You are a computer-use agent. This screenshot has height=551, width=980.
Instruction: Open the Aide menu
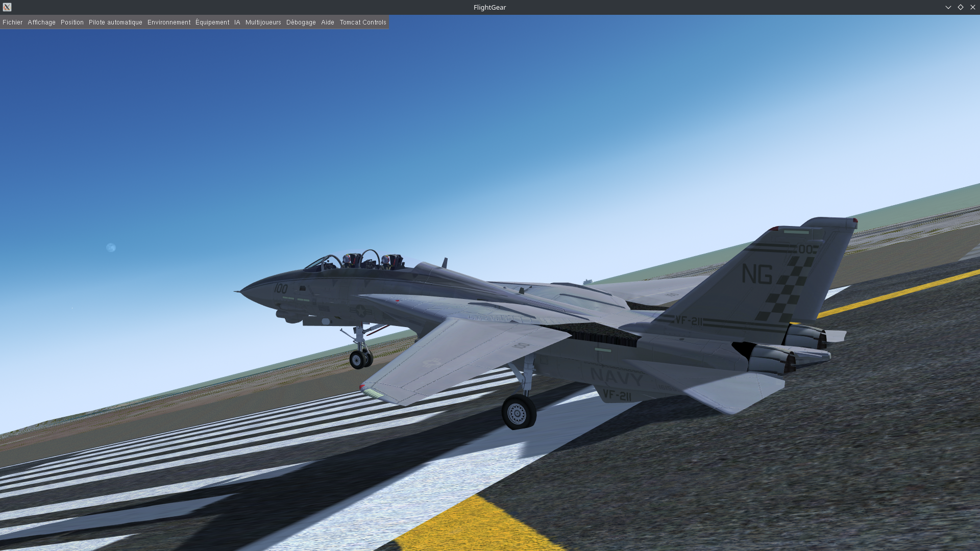pos(328,22)
